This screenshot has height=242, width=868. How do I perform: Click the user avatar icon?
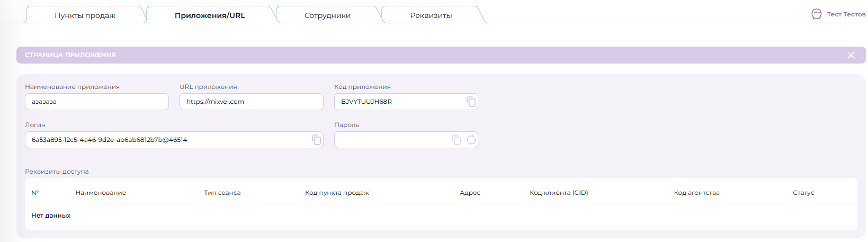click(817, 14)
